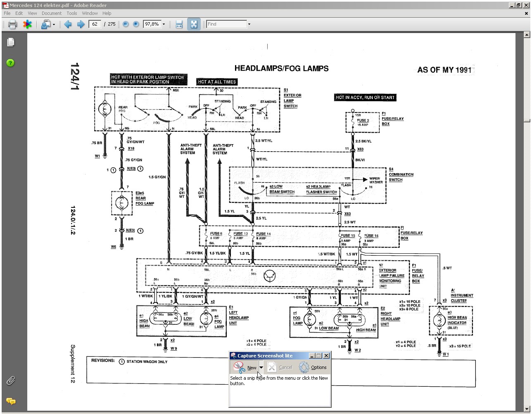
Task: Click the New snip button
Action: [x=245, y=367]
